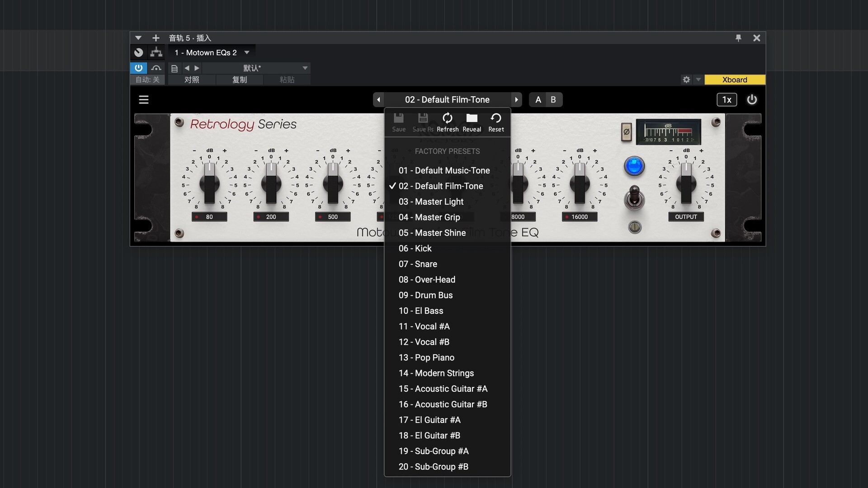Select preset 07 - Snare
The image size is (868, 488).
[448, 264]
